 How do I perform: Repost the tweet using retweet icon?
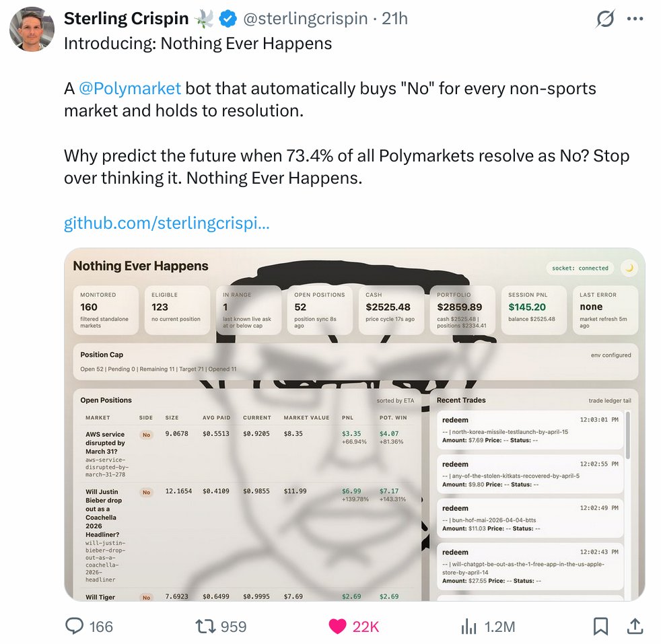[x=206, y=627]
